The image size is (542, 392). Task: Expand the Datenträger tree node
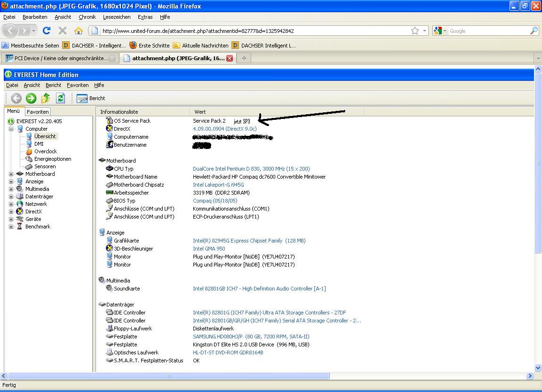[x=11, y=196]
